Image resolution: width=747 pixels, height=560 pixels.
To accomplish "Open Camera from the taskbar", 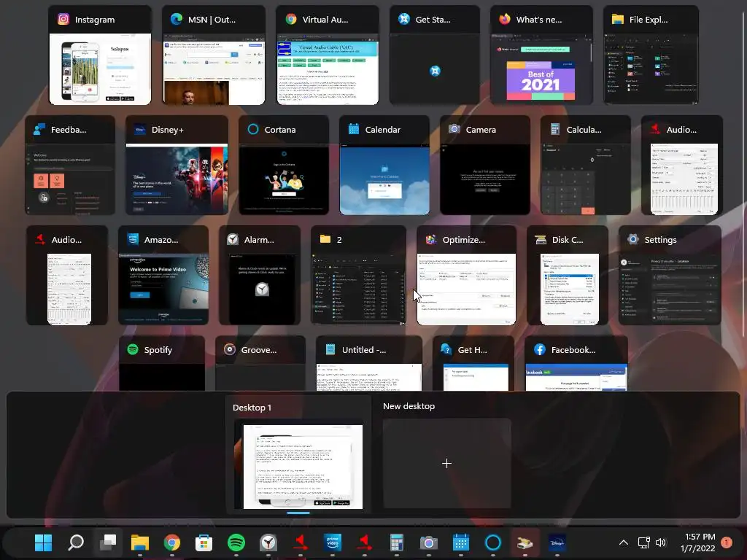I will [429, 542].
